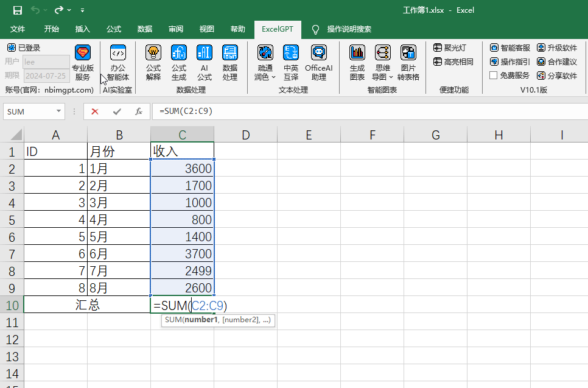Open the 数据处理 data processing icon
Viewport: 588px width, 388px height.
[230, 62]
